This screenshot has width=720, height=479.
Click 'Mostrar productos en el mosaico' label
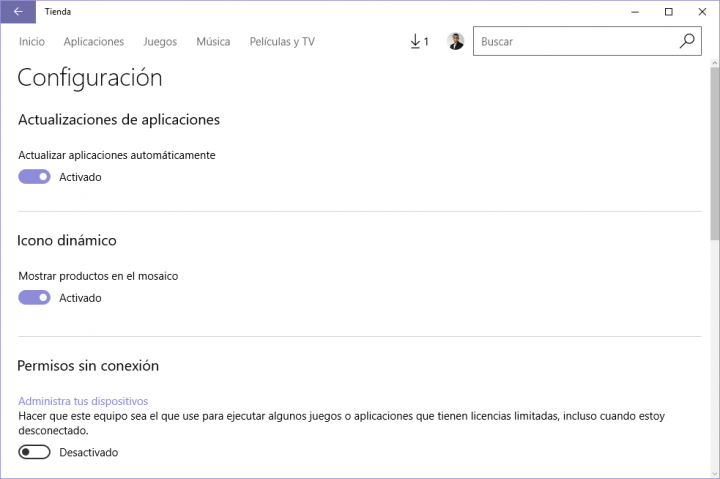98,276
